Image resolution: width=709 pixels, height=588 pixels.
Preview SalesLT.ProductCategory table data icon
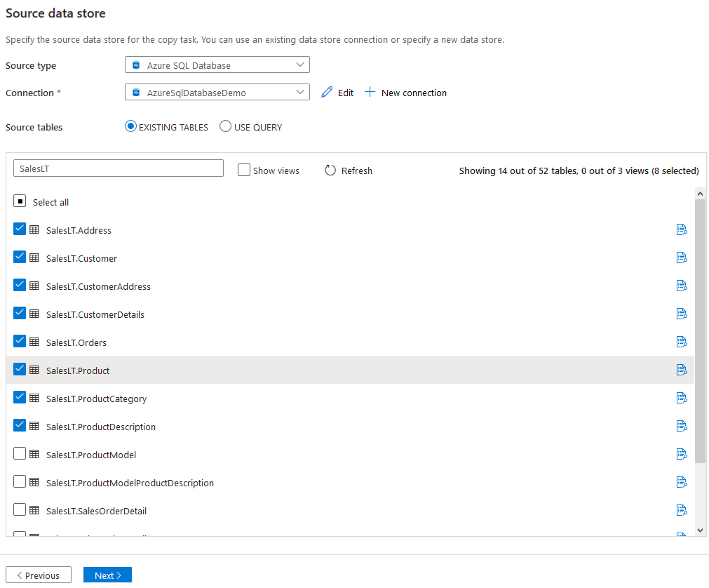(681, 398)
